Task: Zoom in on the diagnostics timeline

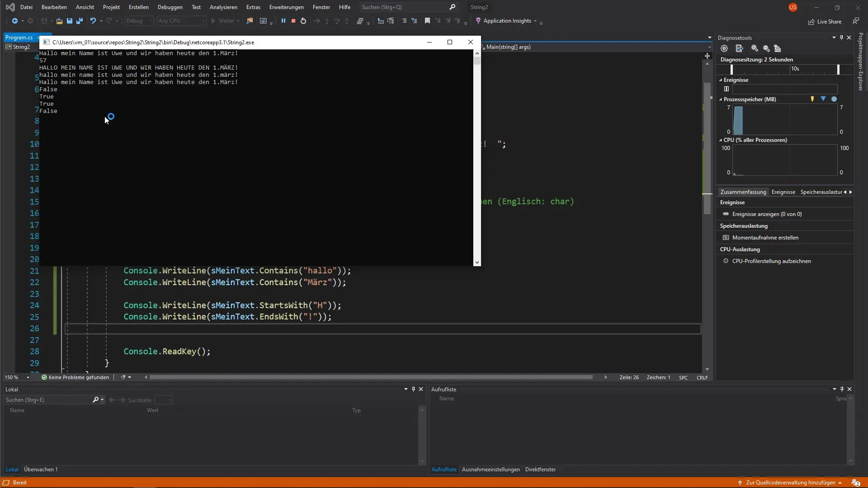Action: pyautogui.click(x=755, y=48)
